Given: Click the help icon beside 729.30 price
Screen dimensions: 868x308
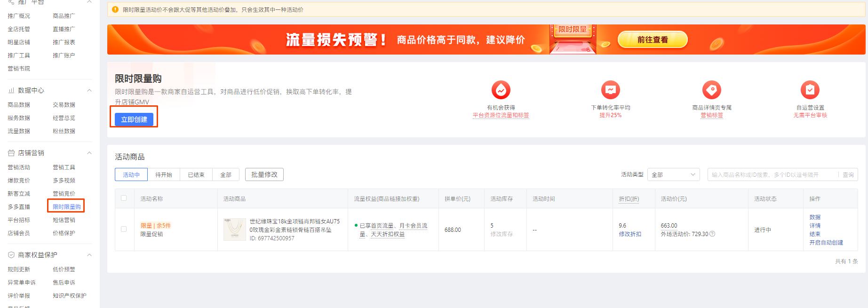Looking at the screenshot, I should (712, 234).
